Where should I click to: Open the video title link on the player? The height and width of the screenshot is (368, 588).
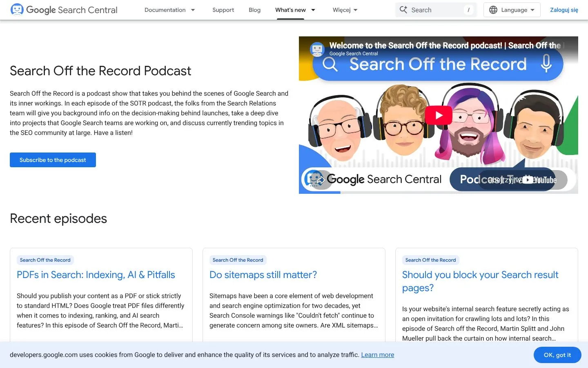coord(445,45)
